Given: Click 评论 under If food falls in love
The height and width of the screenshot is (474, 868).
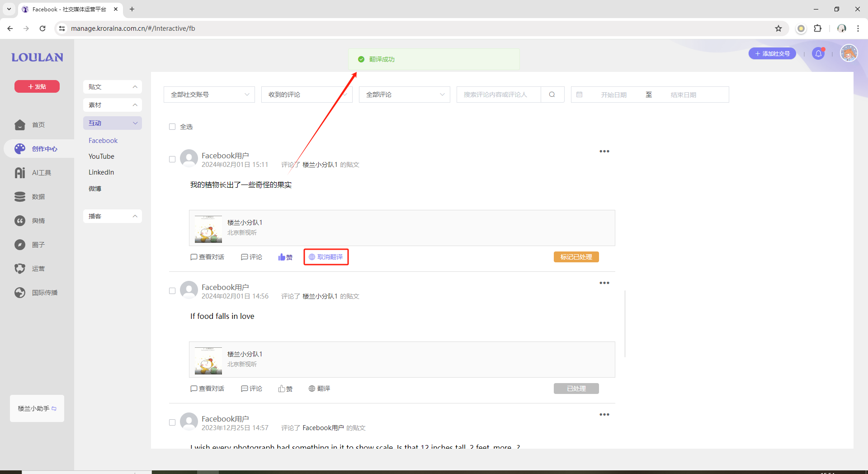Looking at the screenshot, I should click(x=252, y=389).
